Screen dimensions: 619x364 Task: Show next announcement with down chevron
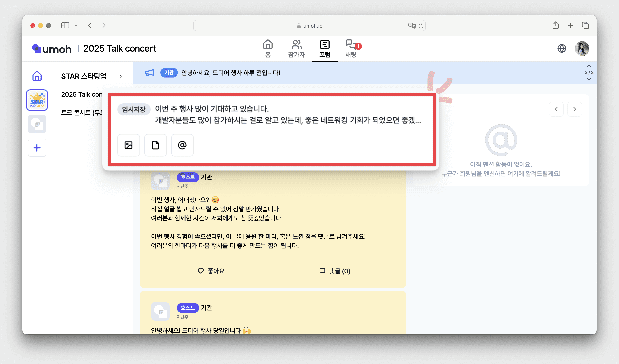point(589,79)
